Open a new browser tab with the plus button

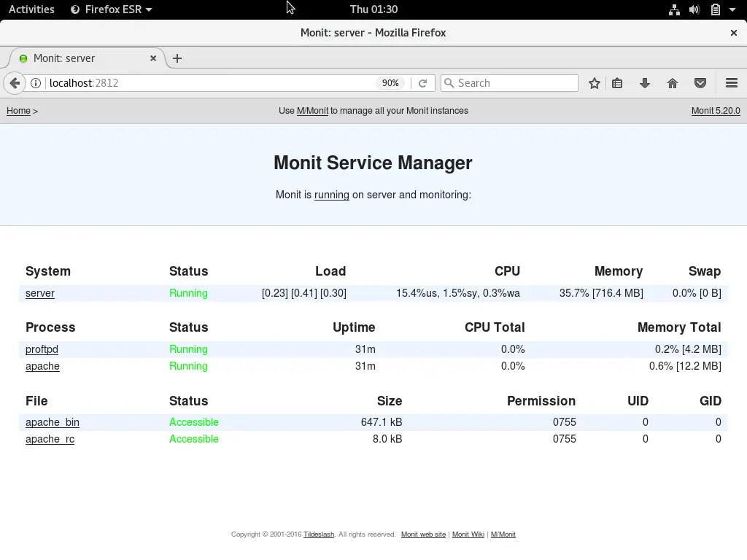(x=177, y=58)
